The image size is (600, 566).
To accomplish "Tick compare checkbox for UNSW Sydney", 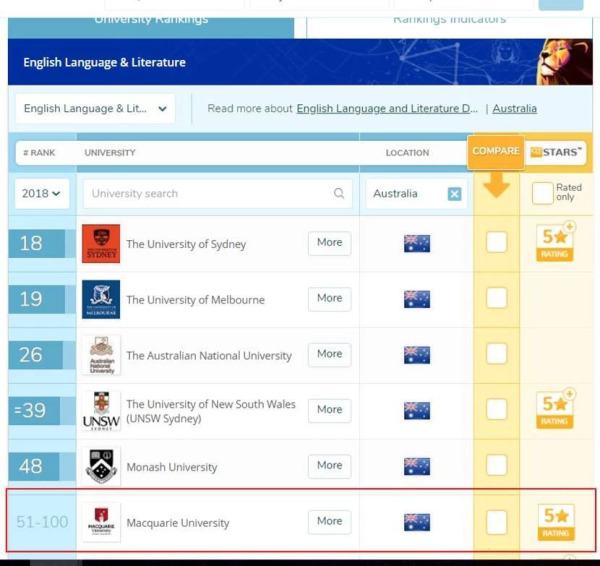I will pos(496,409).
